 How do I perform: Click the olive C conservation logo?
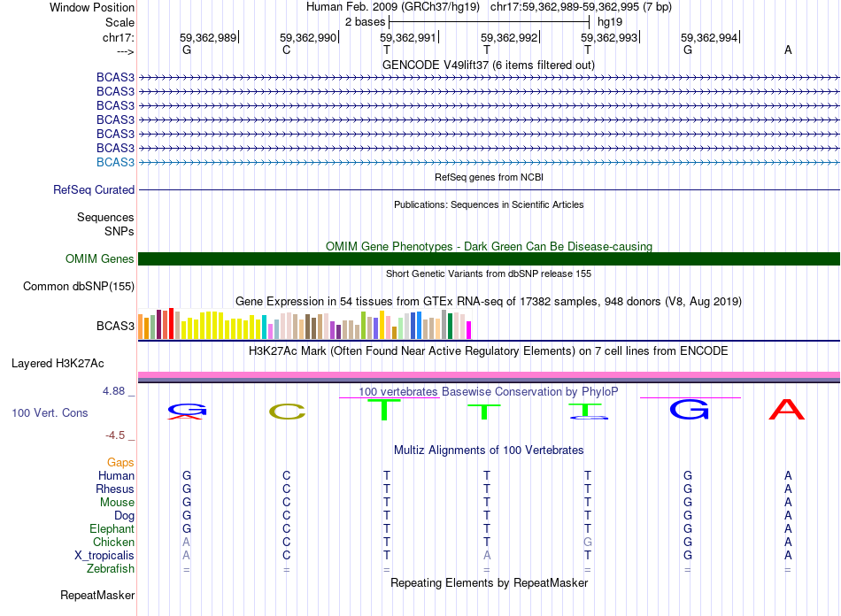click(287, 412)
